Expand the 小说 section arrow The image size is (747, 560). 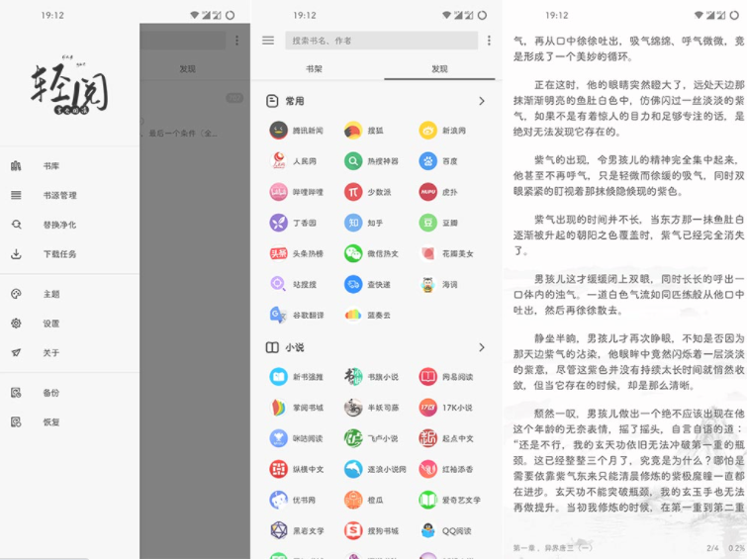482,347
